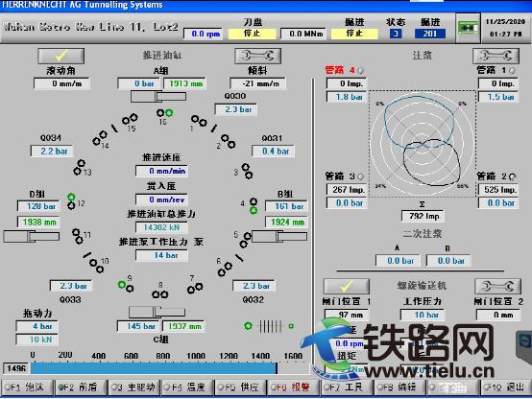Open the wrench settings for 注浆 panel
The height and width of the screenshot is (399, 532).
coord(496,56)
